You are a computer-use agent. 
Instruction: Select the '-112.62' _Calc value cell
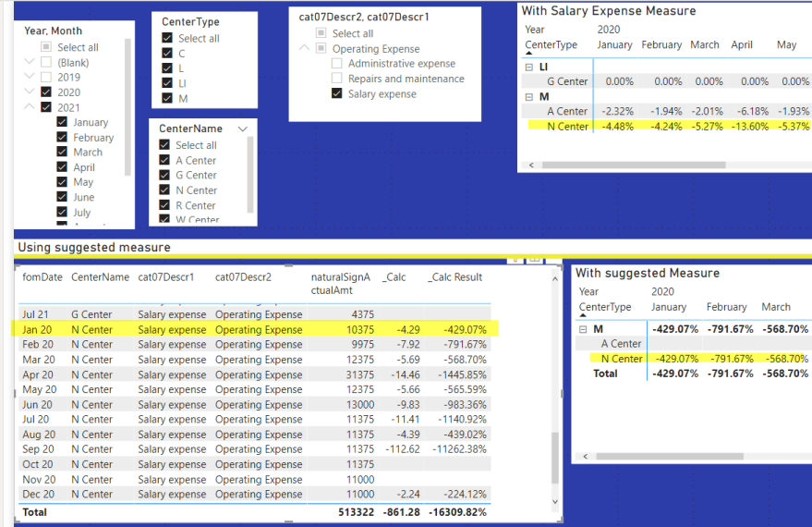coord(403,449)
